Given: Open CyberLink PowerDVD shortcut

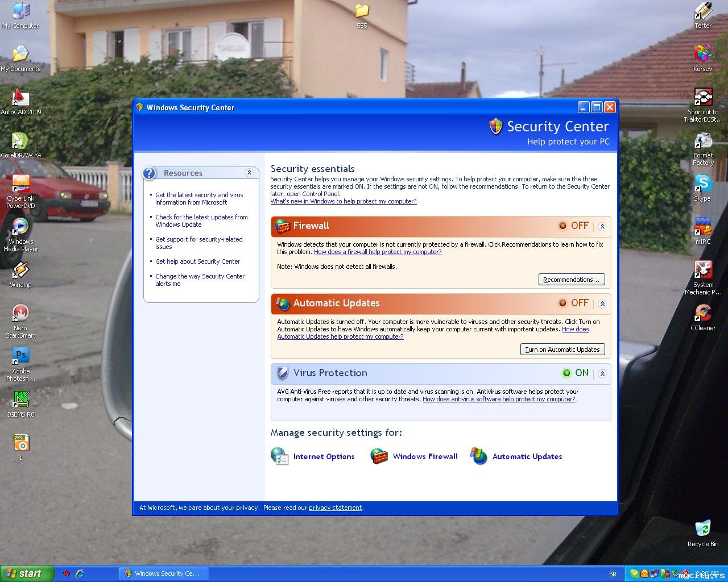Looking at the screenshot, I should [x=20, y=192].
